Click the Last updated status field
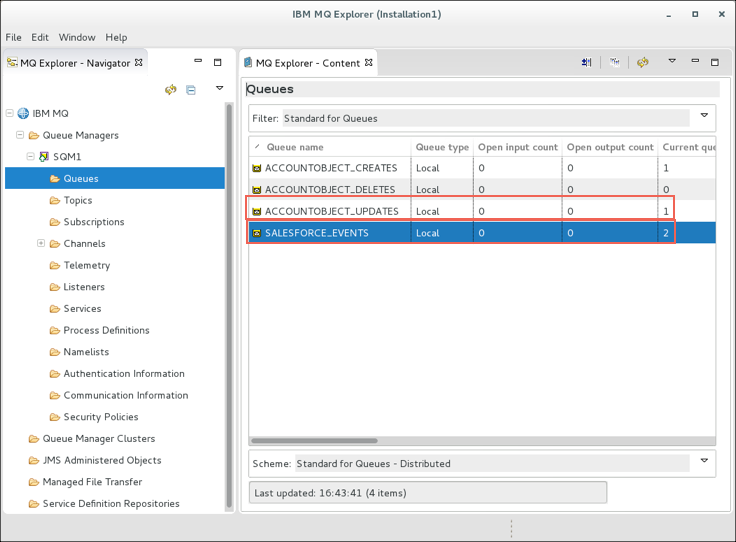This screenshot has height=542, width=736. tap(428, 493)
